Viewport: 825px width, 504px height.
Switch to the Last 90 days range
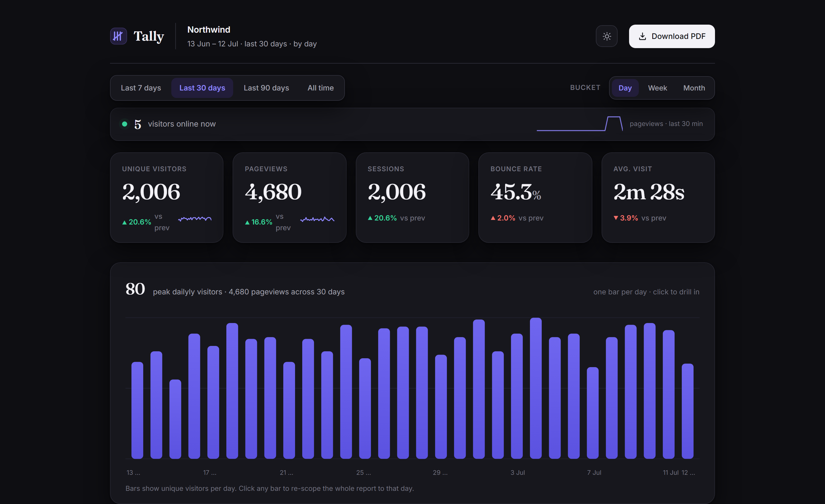pos(266,88)
